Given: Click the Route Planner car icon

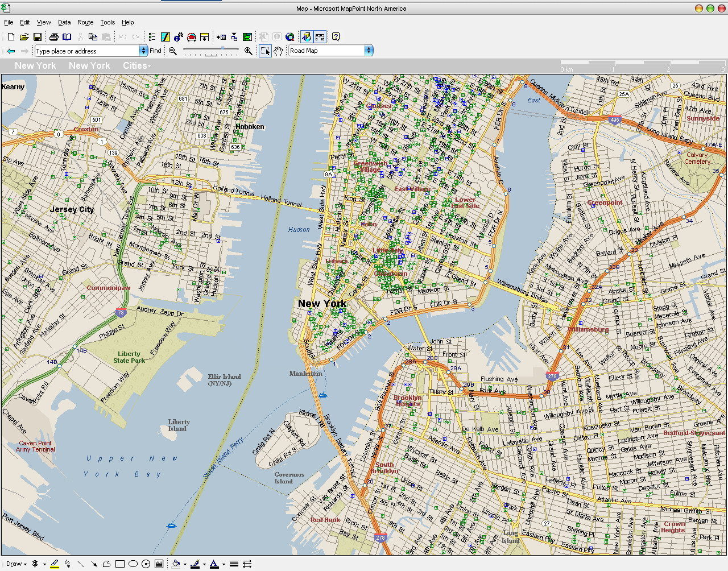Looking at the screenshot, I should [x=192, y=37].
